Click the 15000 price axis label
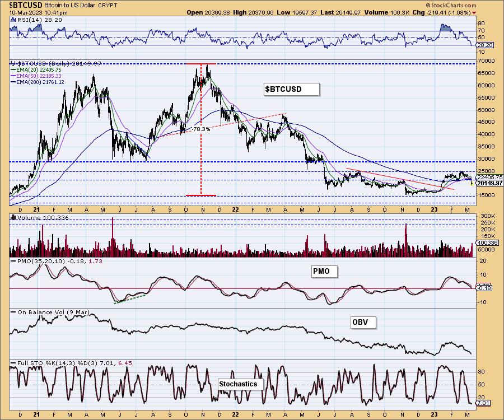Image resolution: width=504 pixels, height=420 pixels. [x=487, y=195]
